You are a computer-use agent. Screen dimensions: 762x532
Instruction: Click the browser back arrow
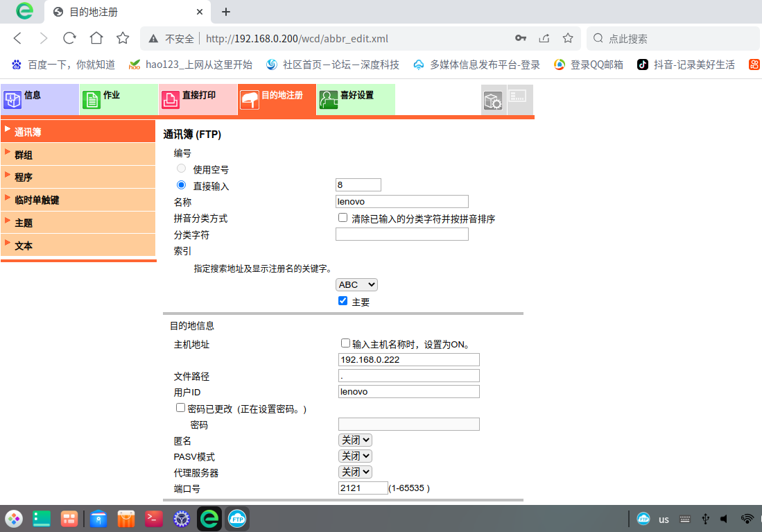pyautogui.click(x=17, y=38)
